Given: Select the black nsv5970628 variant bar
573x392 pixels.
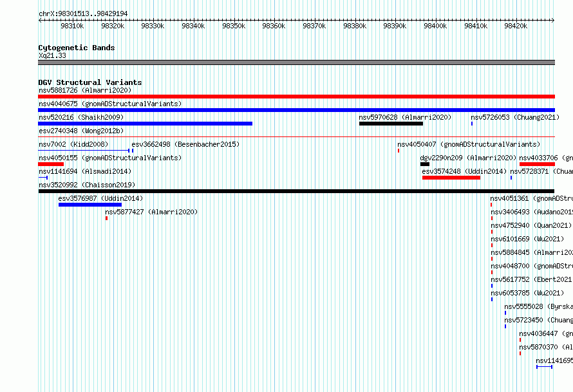Looking at the screenshot, I should click(391, 124).
